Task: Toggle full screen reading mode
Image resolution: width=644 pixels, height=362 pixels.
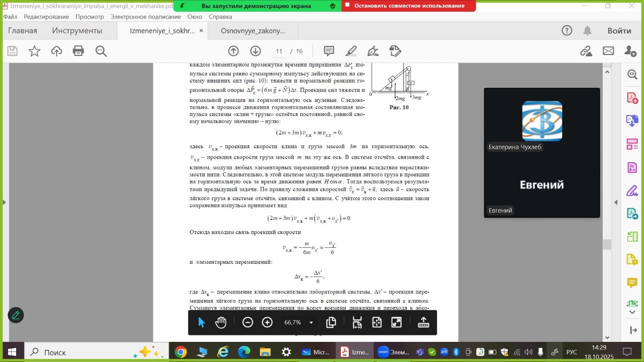Action: pos(396,323)
